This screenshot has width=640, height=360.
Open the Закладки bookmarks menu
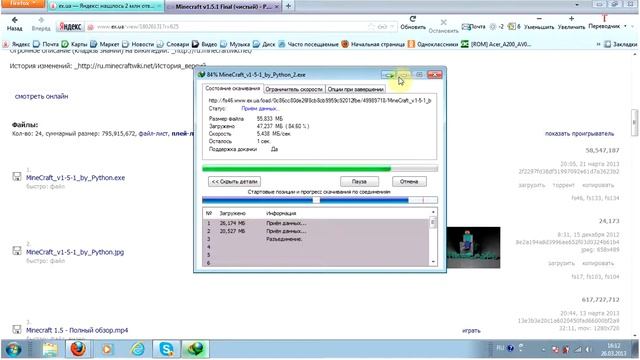(620, 44)
